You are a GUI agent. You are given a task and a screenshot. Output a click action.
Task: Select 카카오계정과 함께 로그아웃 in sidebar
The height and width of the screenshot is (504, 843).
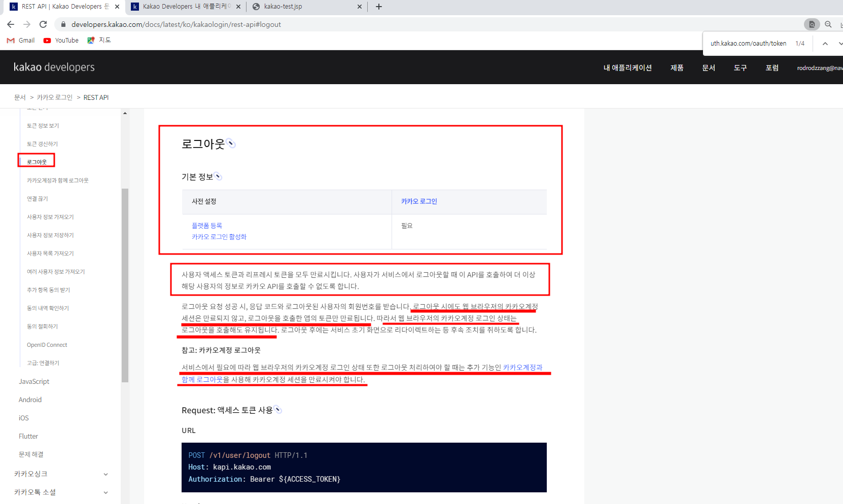[58, 181]
